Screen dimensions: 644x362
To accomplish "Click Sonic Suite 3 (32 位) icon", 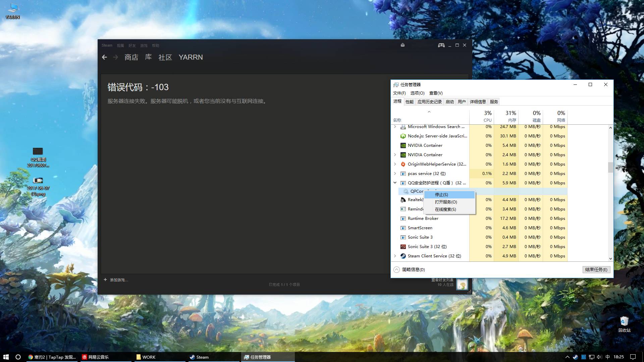I will tap(403, 247).
